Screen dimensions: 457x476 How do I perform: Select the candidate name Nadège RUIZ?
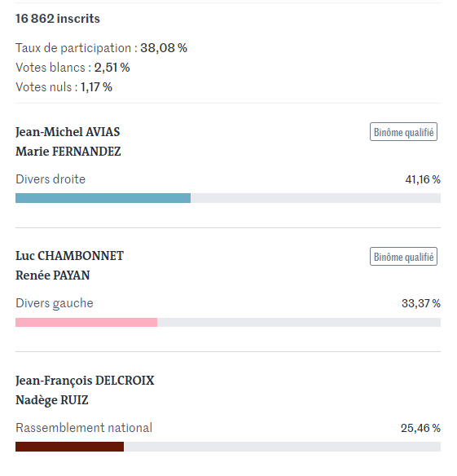[x=52, y=400]
